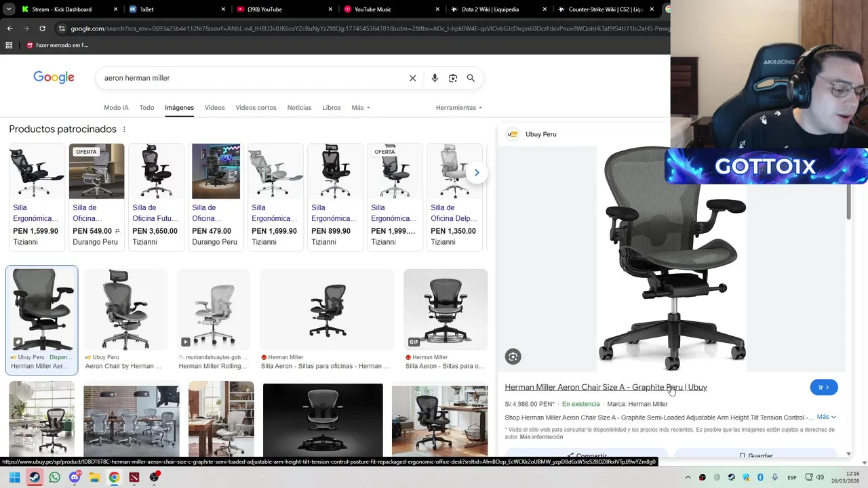Open Fazer mercado em F... bookmark
Image resolution: width=868 pixels, height=488 pixels.
[57, 45]
